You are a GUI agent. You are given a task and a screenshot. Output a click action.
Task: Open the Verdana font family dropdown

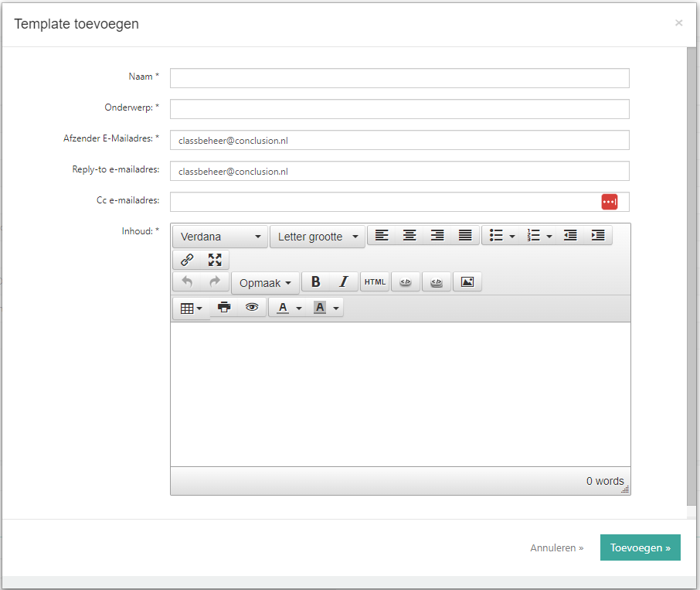[220, 237]
